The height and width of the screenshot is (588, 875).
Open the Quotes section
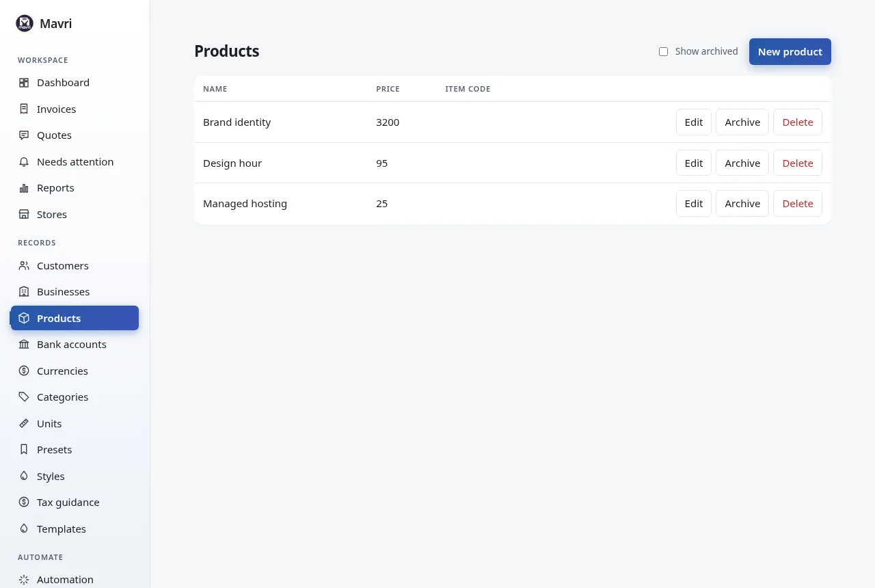(75, 135)
